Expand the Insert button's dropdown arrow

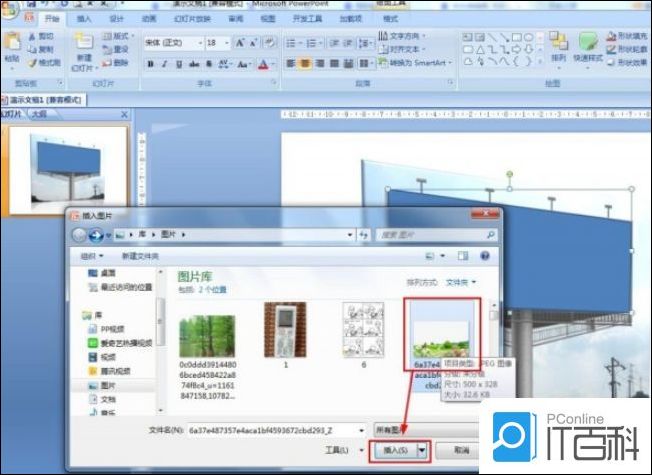[422, 450]
